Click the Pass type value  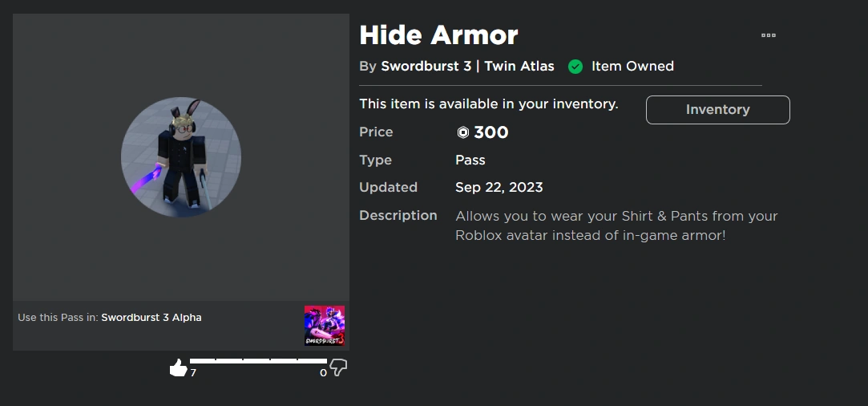click(470, 160)
